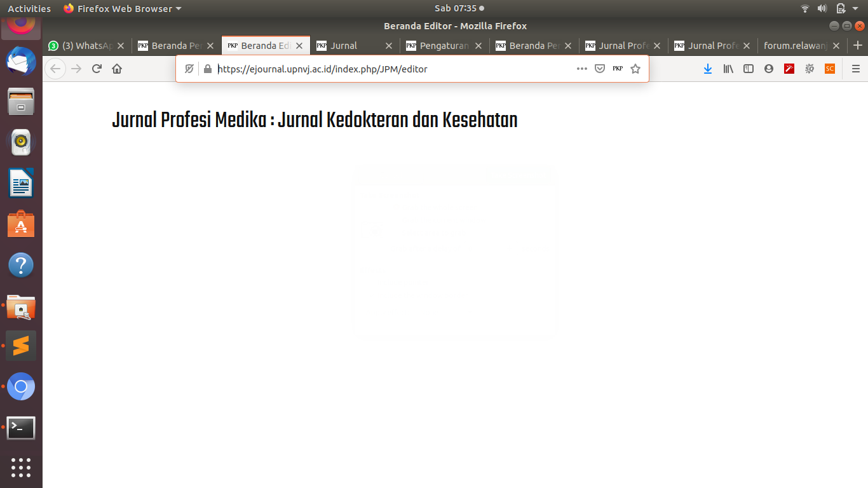The width and height of the screenshot is (868, 488).
Task: Reload the current page
Action: coord(97,69)
